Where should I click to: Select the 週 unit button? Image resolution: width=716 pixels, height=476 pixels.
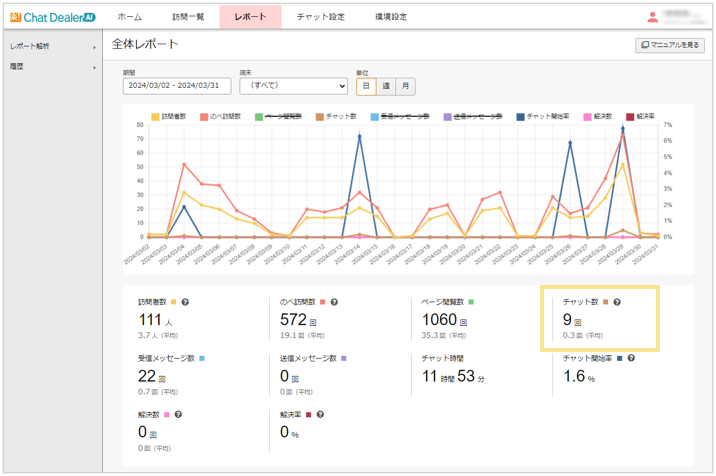[x=386, y=86]
